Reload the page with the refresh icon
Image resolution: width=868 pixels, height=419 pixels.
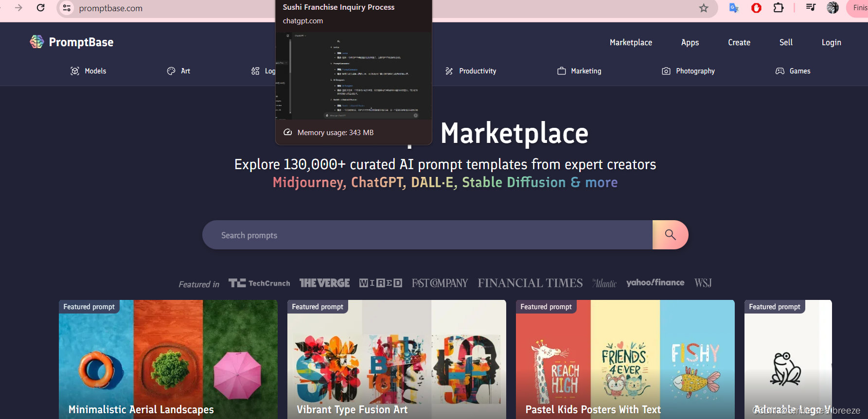point(41,8)
